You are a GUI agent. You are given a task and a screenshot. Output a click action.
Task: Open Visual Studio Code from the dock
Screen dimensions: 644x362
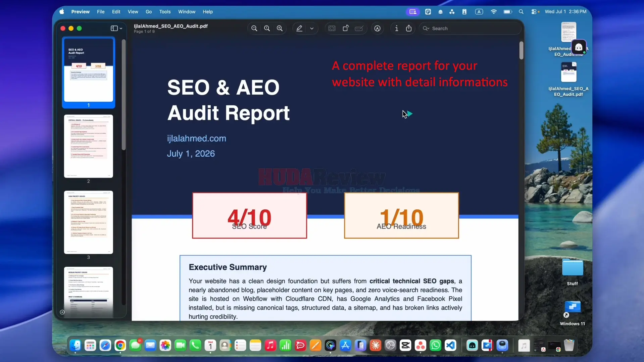pos(450,345)
